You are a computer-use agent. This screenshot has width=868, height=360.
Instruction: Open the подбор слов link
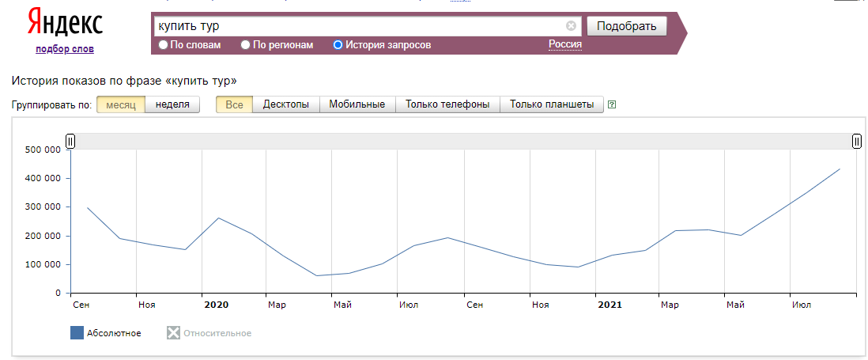click(65, 49)
